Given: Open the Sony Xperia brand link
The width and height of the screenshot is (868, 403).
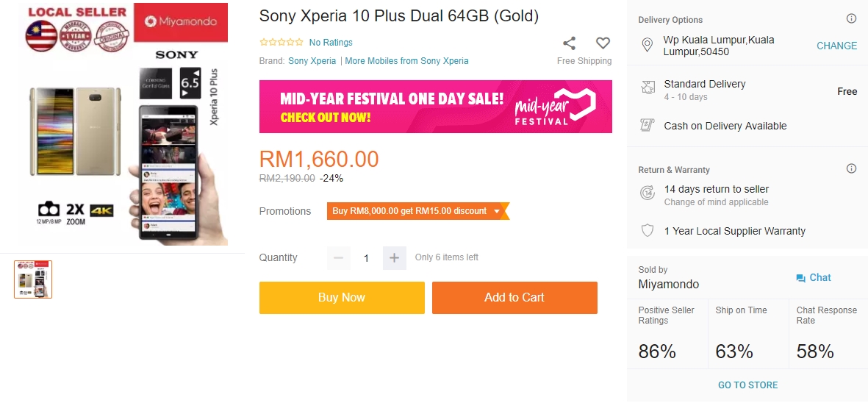Looking at the screenshot, I should [x=312, y=61].
